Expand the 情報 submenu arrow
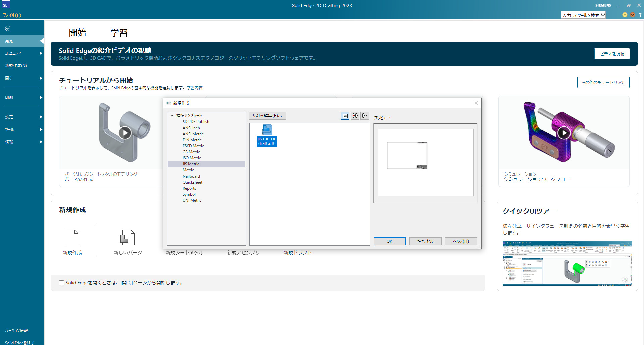 tap(41, 142)
